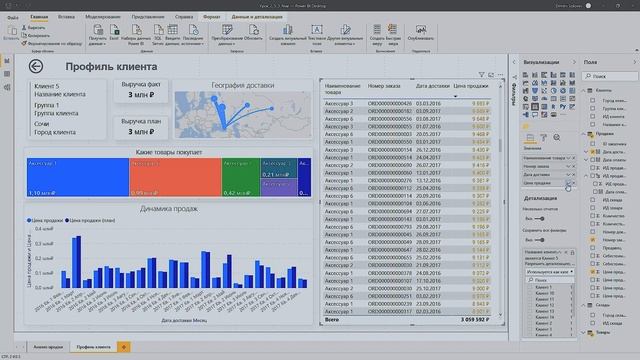Open the Используется как категория dropdown
Image resolution: width=640 pixels, height=360 pixels.
click(x=549, y=271)
